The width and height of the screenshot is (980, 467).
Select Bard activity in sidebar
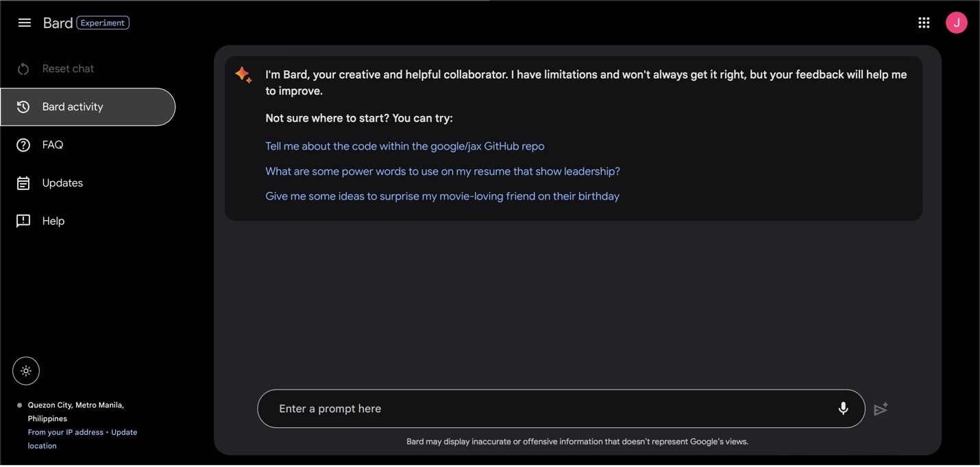click(88, 107)
